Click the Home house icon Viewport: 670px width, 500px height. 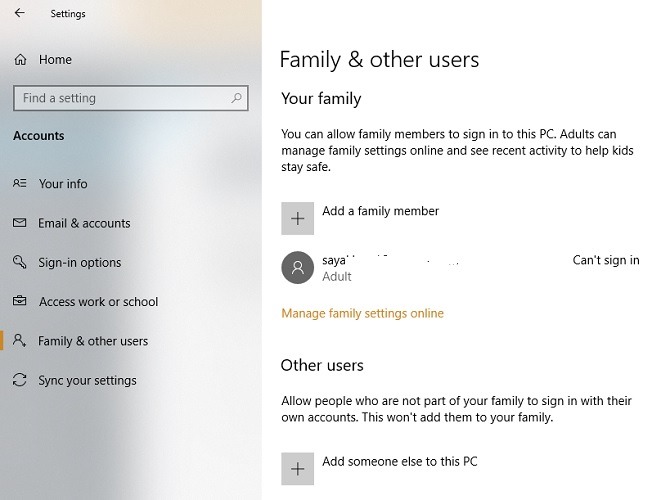(x=20, y=60)
